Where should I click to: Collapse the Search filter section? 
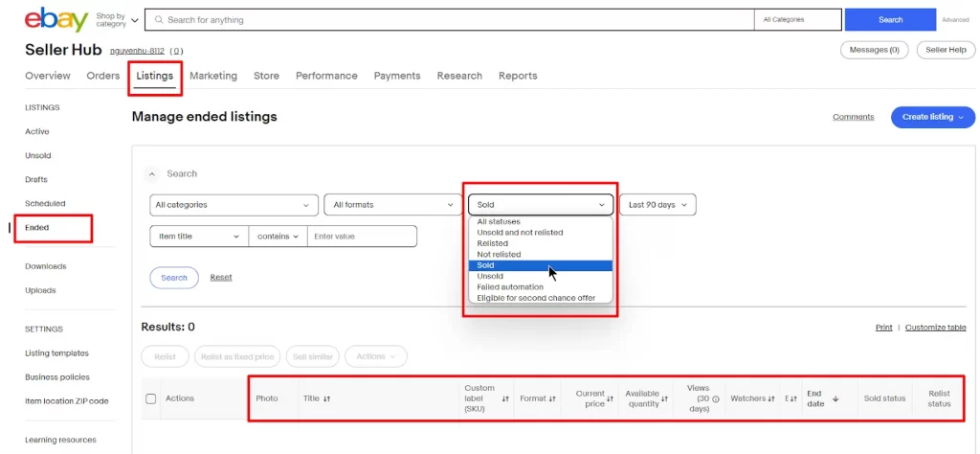tap(151, 174)
